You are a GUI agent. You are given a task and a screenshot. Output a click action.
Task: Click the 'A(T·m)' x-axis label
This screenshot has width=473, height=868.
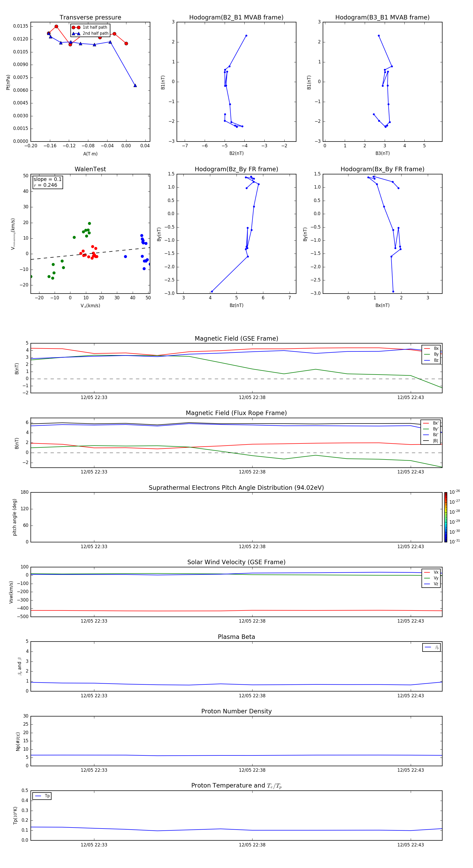click(x=90, y=154)
